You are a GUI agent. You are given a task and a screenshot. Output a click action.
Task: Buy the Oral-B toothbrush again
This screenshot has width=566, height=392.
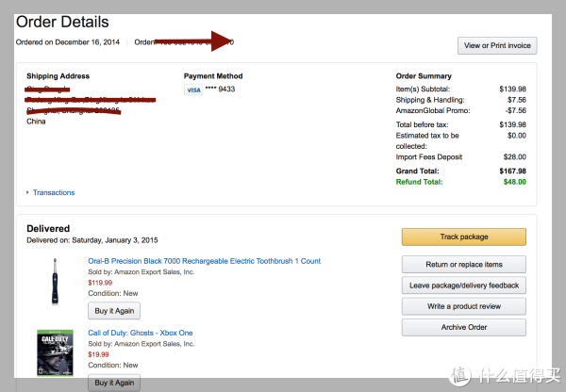coord(114,311)
